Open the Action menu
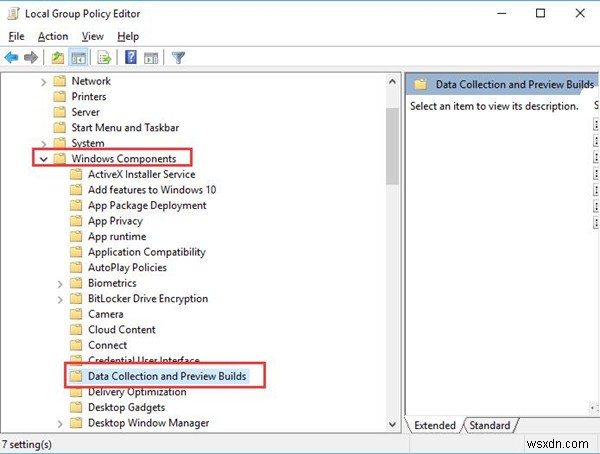The image size is (600, 454). (53, 36)
